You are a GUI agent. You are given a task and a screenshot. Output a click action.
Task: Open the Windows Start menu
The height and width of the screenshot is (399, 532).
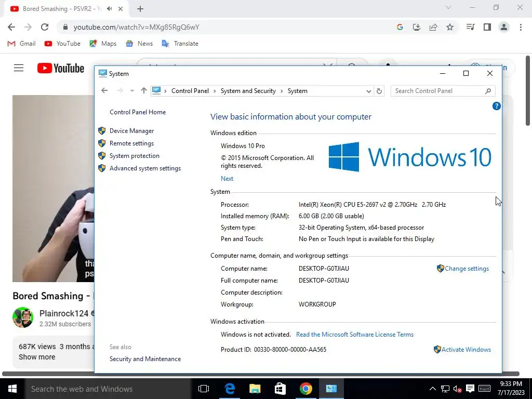pos(12,389)
